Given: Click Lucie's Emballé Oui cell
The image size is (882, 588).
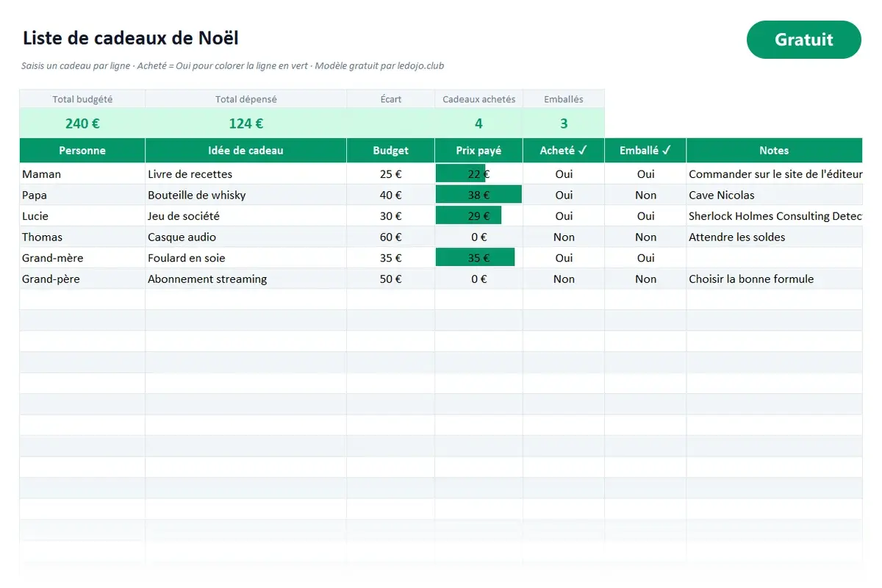Looking at the screenshot, I should point(645,216).
